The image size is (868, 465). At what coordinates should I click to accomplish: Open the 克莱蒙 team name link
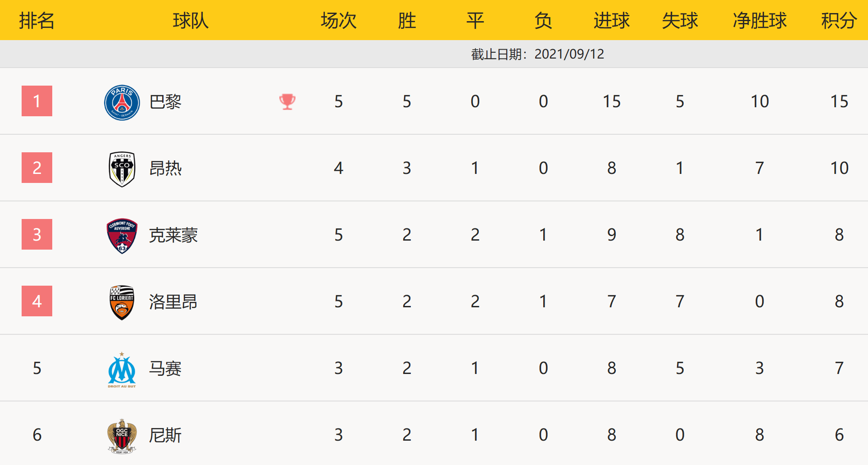(173, 235)
